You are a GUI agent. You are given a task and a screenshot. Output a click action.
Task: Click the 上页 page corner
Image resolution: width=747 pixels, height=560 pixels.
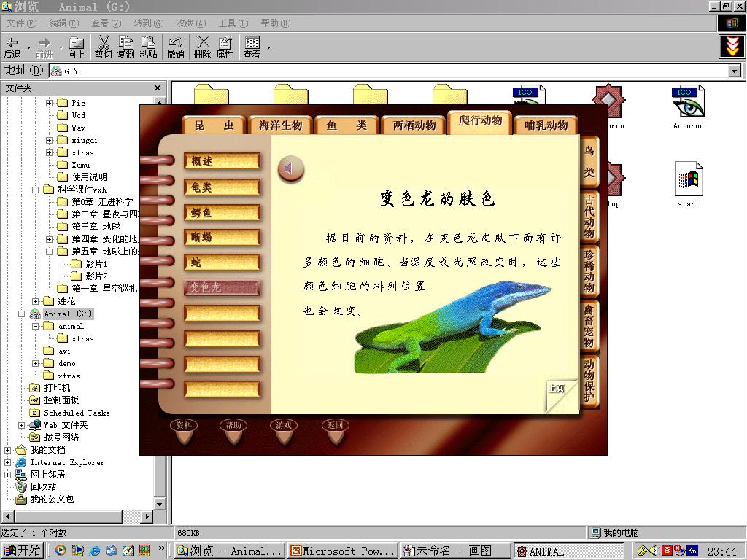[x=558, y=390]
